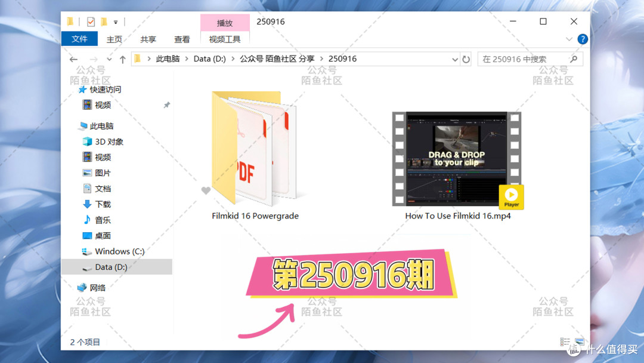Click the Filmkid 16 Powergrade name label
The width and height of the screenshot is (644, 363).
[255, 216]
